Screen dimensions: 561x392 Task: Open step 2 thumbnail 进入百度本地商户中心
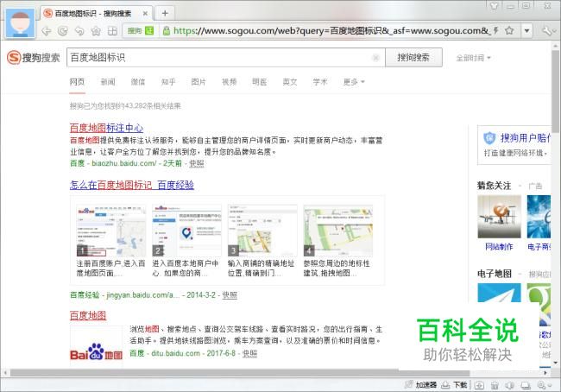[186, 231]
